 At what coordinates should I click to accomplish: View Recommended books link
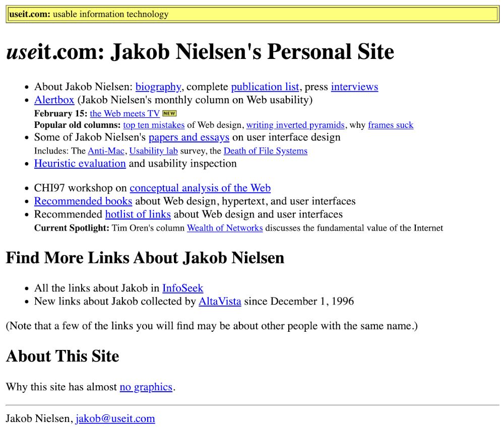[83, 201]
